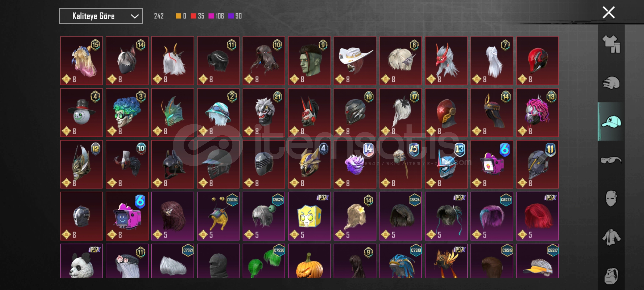Select the snowman top hat item
The image size is (644, 290).
pyautogui.click(x=82, y=113)
